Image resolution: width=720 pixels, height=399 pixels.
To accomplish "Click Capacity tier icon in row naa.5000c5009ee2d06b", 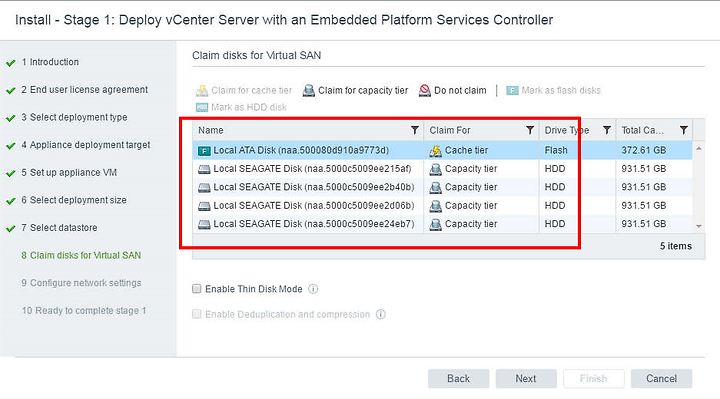I will click(x=435, y=206).
